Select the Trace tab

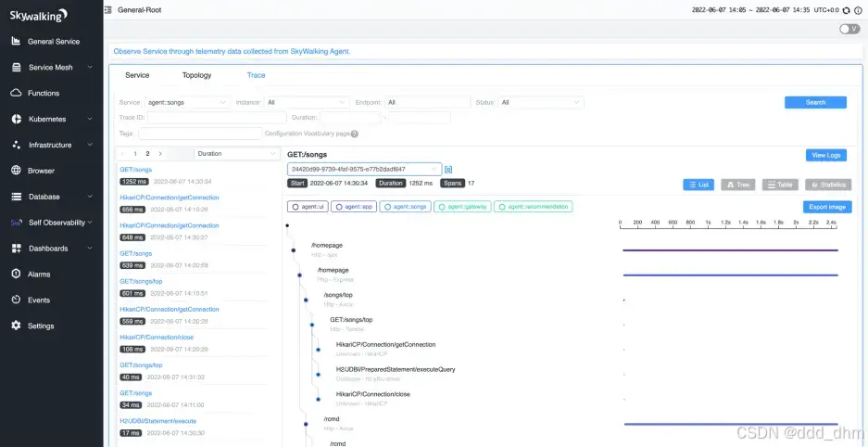[x=257, y=75]
